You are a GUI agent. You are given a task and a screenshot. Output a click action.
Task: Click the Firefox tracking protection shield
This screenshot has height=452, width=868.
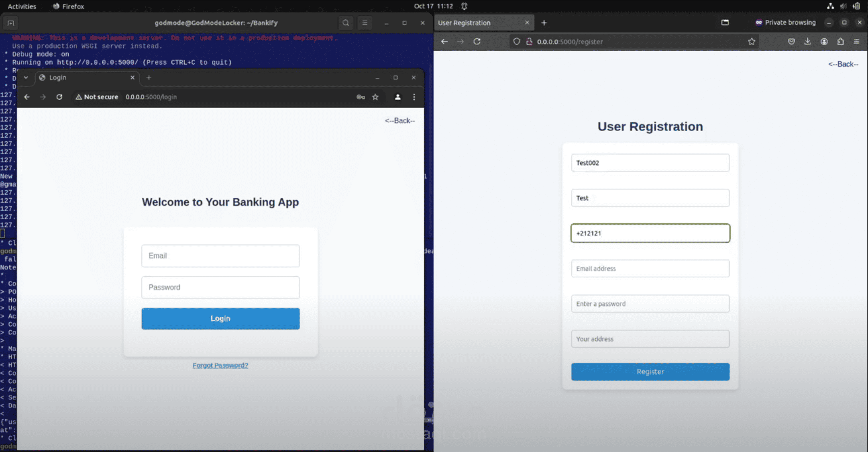click(x=517, y=41)
